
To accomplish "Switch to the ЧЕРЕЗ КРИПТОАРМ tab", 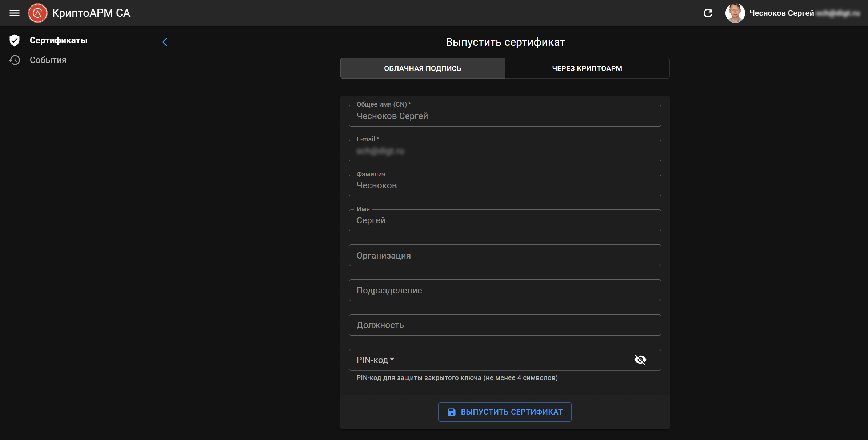I will click(587, 68).
